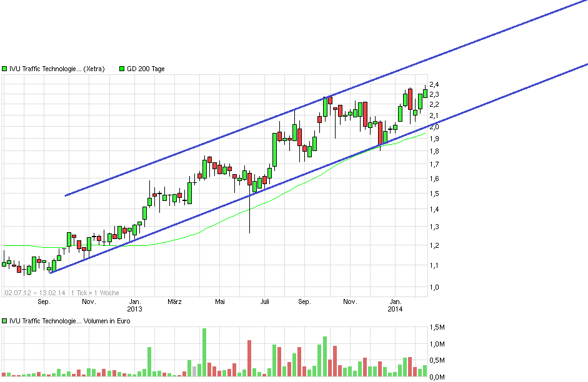Expand the date range 02.07.12 – 13.02.14
Viewport: 588px width, 382px height.
click(x=34, y=291)
